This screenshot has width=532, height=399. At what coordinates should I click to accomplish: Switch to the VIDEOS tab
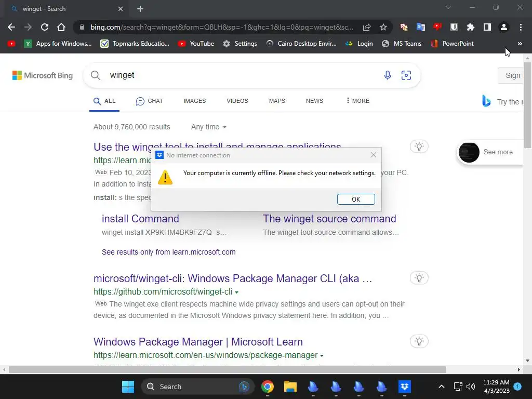point(237,101)
